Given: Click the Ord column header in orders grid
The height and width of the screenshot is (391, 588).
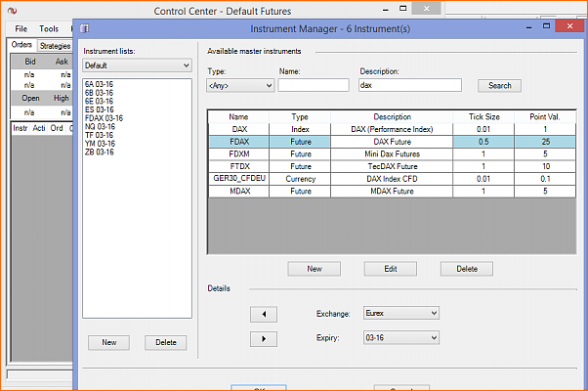Looking at the screenshot, I should click(57, 128).
